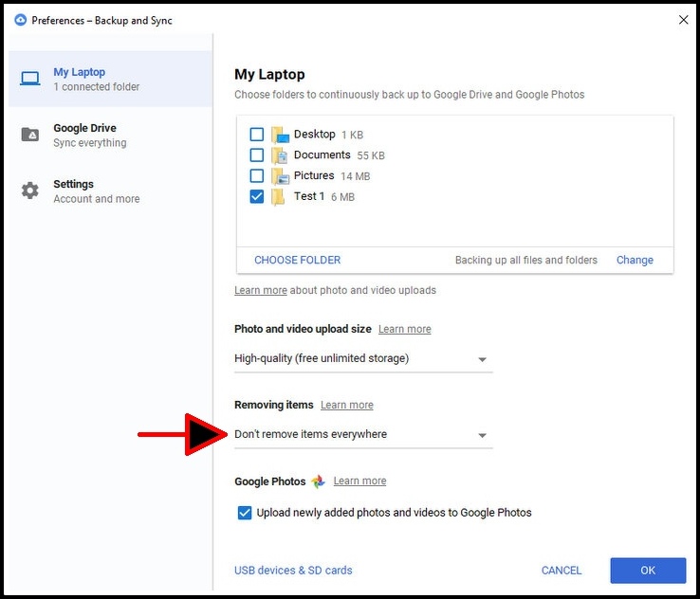This screenshot has height=599, width=700.
Task: Click the Google Drive folder icon
Action: coord(30,134)
